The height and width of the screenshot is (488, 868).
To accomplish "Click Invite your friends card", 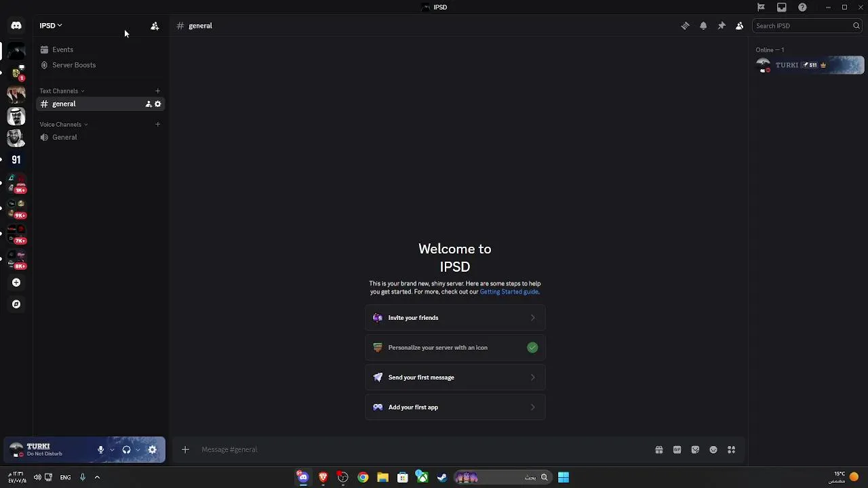I will coord(455,318).
